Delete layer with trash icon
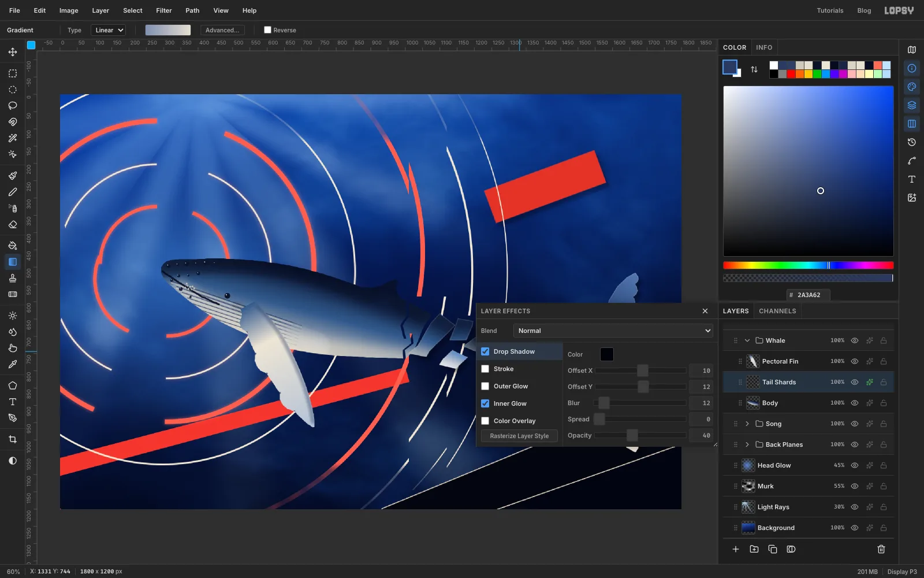The image size is (924, 578). [x=881, y=549]
